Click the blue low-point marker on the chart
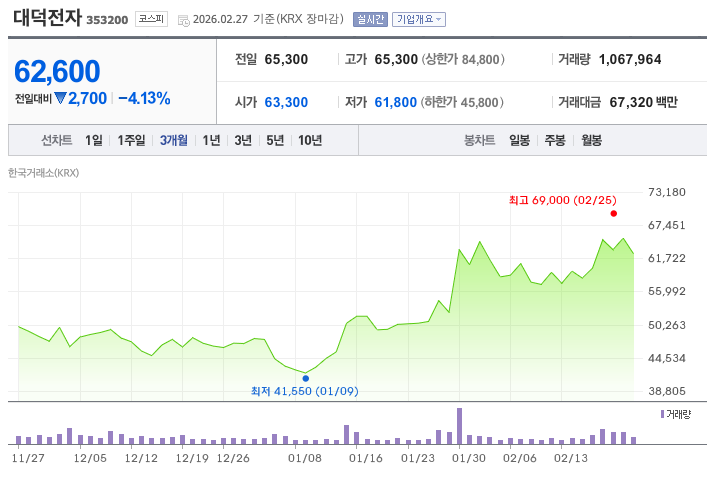The image size is (707, 504). (306, 379)
